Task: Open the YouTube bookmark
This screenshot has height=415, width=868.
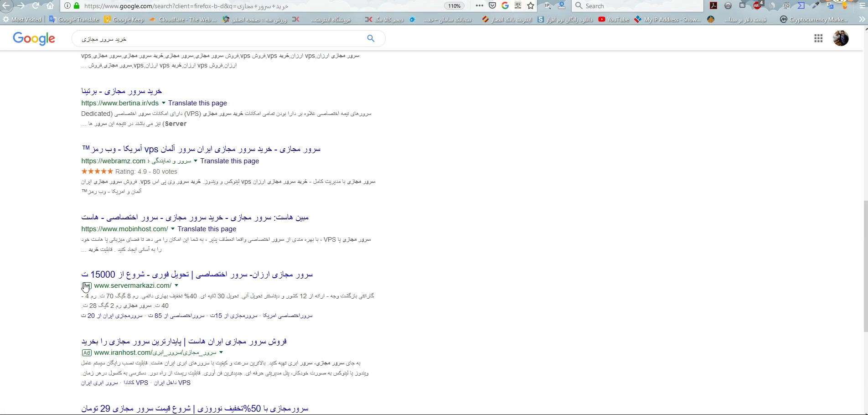Action: (614, 20)
